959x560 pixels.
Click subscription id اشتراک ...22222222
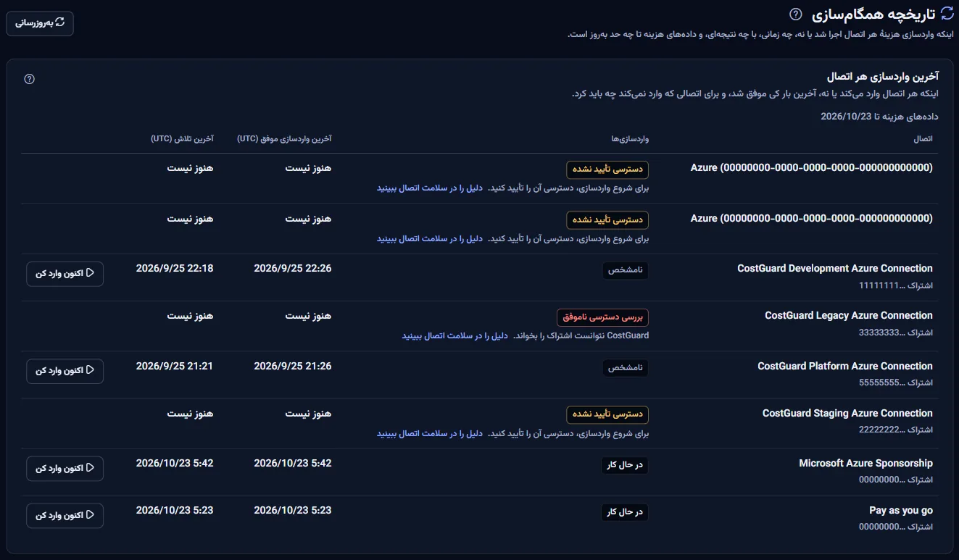(x=895, y=430)
